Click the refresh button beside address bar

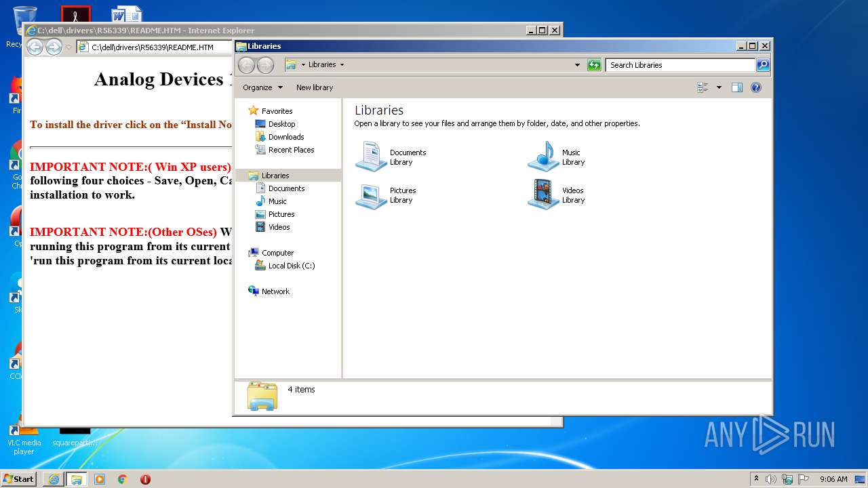pyautogui.click(x=594, y=65)
